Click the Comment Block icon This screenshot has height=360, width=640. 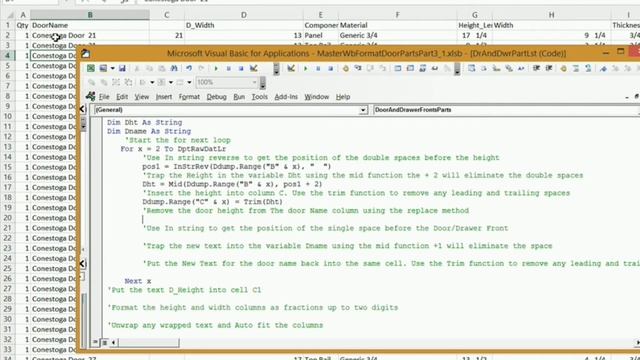coord(576,68)
